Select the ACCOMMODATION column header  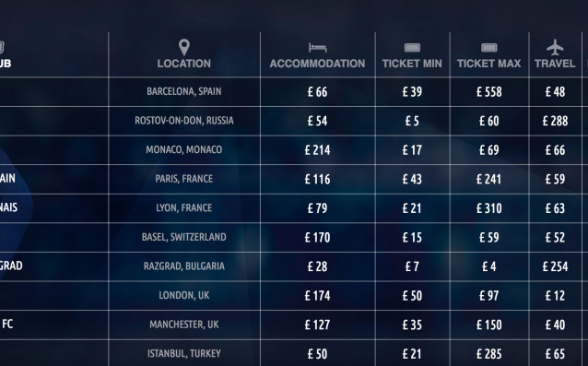pos(317,64)
